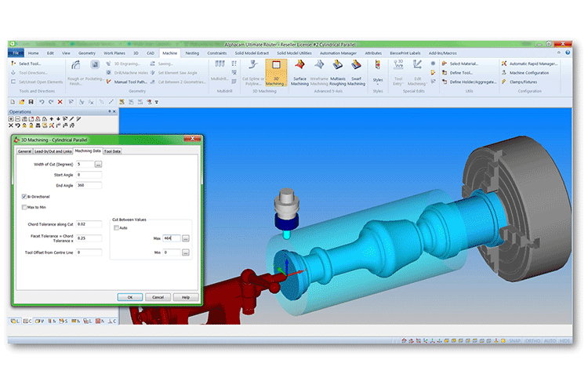Image resolution: width=588 pixels, height=392 pixels.
Task: Click the Wireframe Machining icon
Action: tap(319, 72)
